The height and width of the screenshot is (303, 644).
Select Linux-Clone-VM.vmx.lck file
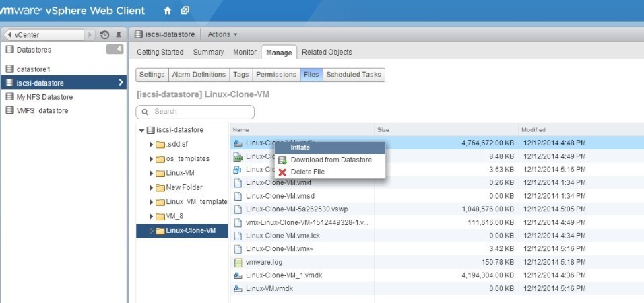tap(282, 236)
